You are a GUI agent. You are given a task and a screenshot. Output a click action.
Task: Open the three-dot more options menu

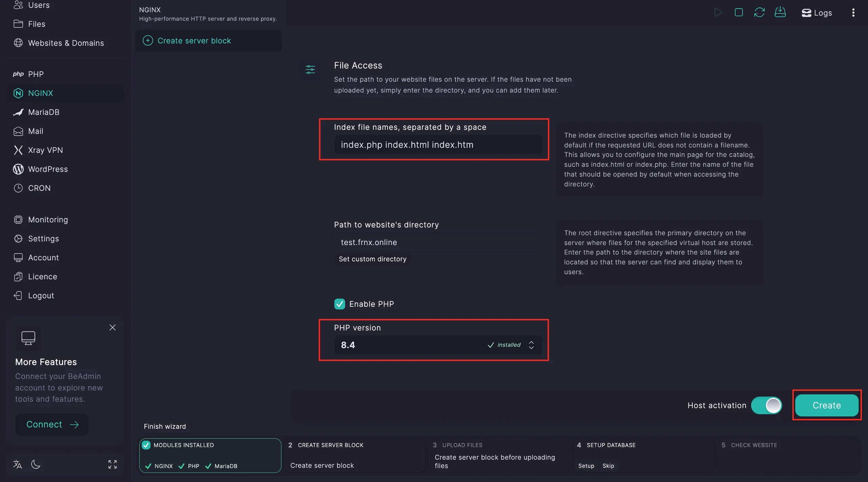click(853, 13)
